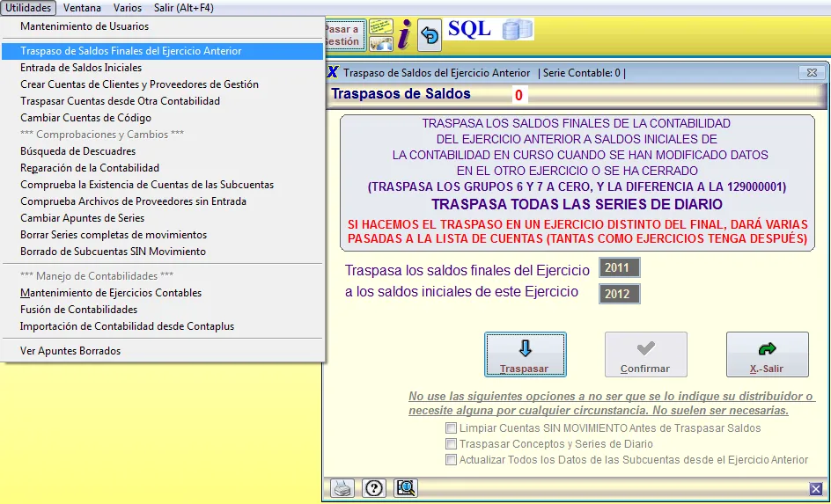
Task: Click the small blue X icon at bottom right
Action: (x=815, y=488)
